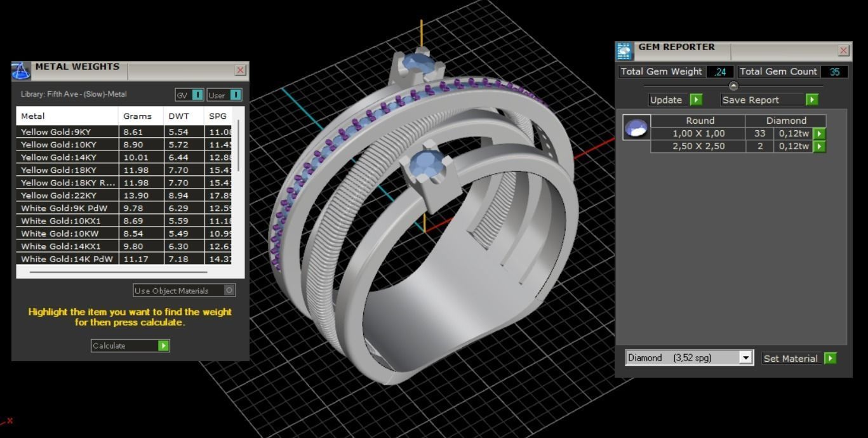Image resolution: width=868 pixels, height=438 pixels.
Task: Select the White Gold:10KW row
Action: [x=124, y=234]
